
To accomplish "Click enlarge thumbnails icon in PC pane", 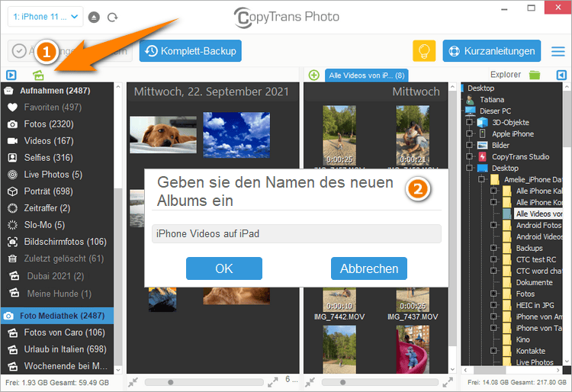I will [448, 382].
